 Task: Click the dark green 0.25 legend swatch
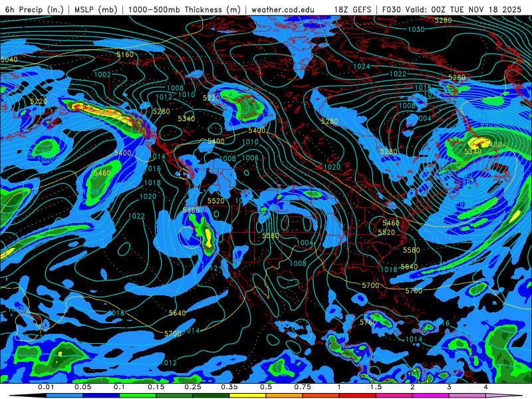click(211, 396)
